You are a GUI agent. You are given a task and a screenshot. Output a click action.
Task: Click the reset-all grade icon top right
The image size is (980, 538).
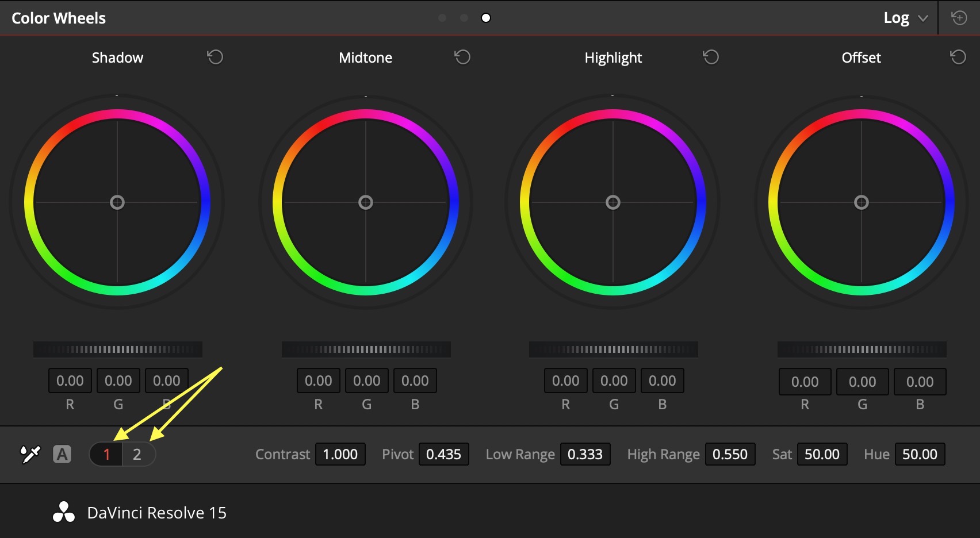pyautogui.click(x=959, y=17)
